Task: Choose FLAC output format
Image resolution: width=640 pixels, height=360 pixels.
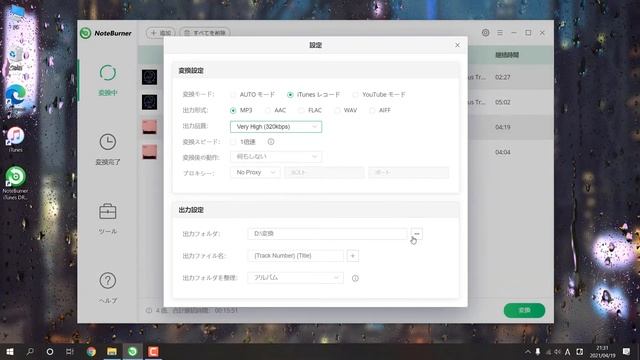Action: pos(301,111)
